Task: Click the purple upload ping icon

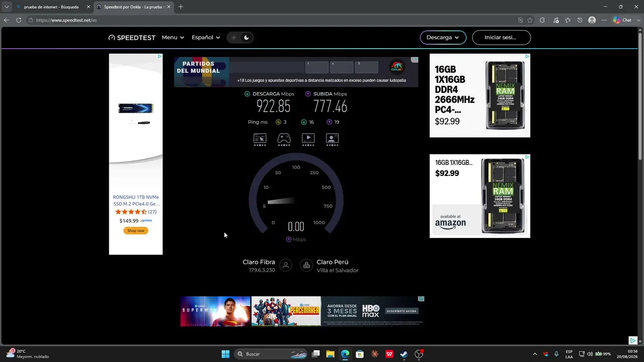Action: [x=329, y=122]
